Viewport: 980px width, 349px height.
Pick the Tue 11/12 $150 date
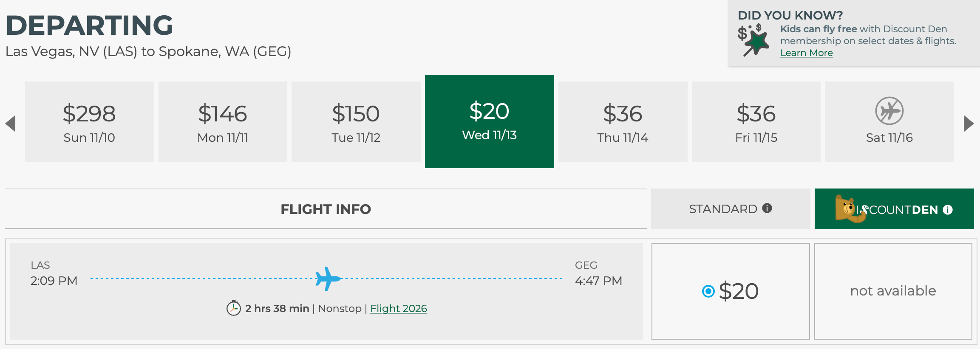(x=356, y=122)
